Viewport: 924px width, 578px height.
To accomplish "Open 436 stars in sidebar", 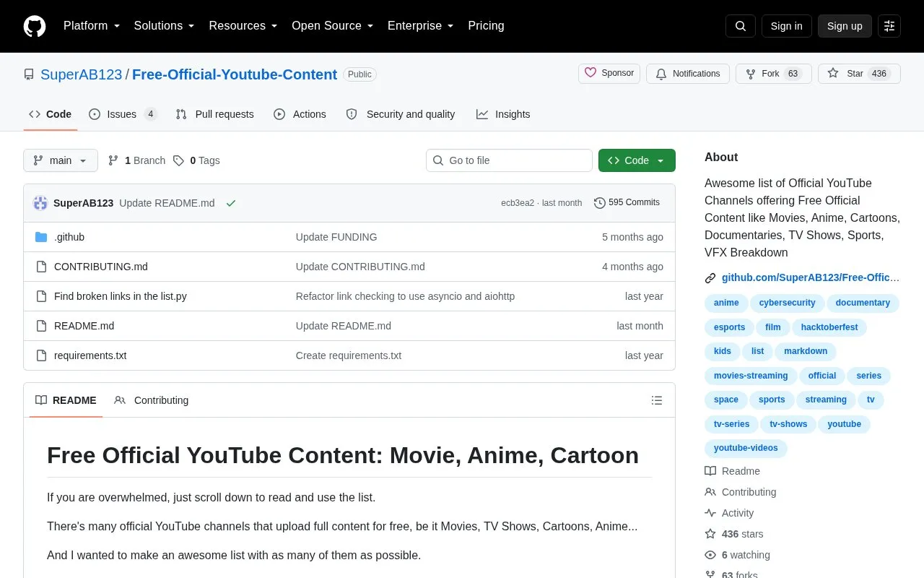I will click(x=733, y=534).
